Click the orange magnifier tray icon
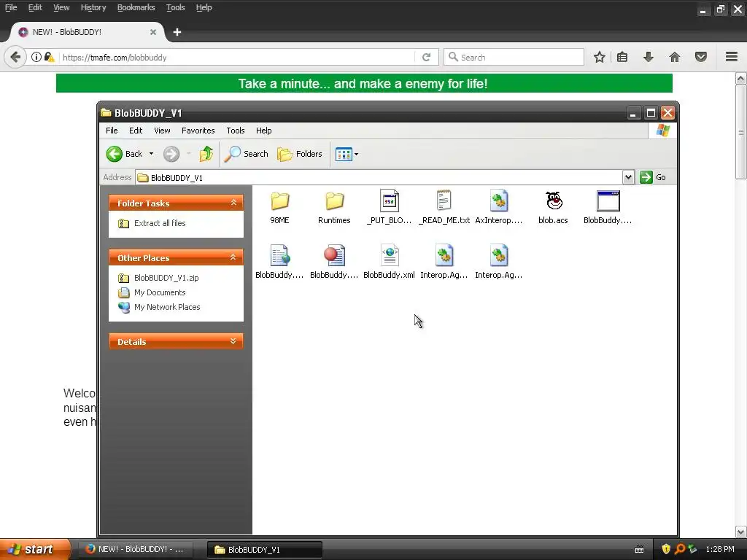 [x=679, y=549]
